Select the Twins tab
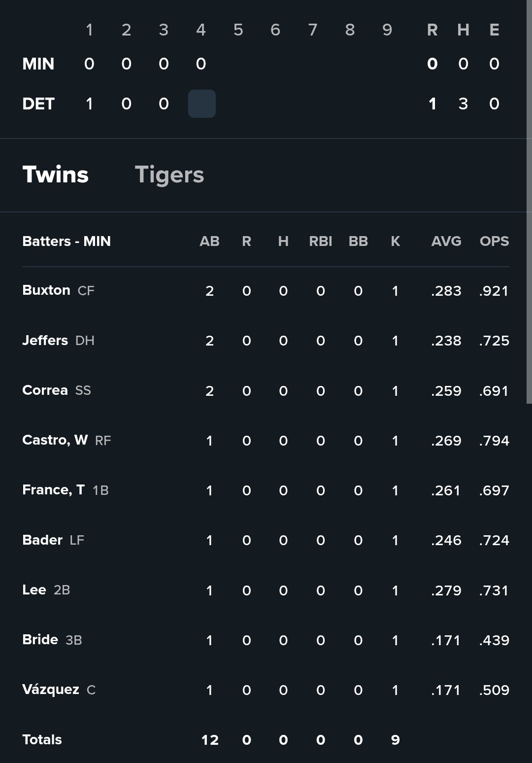The image size is (532, 763). pyautogui.click(x=56, y=174)
